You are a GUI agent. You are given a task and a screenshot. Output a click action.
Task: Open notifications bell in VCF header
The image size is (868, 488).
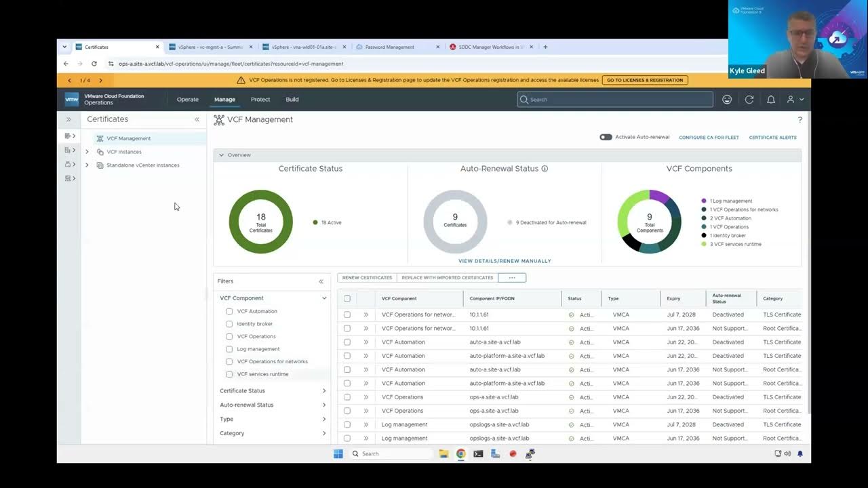771,100
